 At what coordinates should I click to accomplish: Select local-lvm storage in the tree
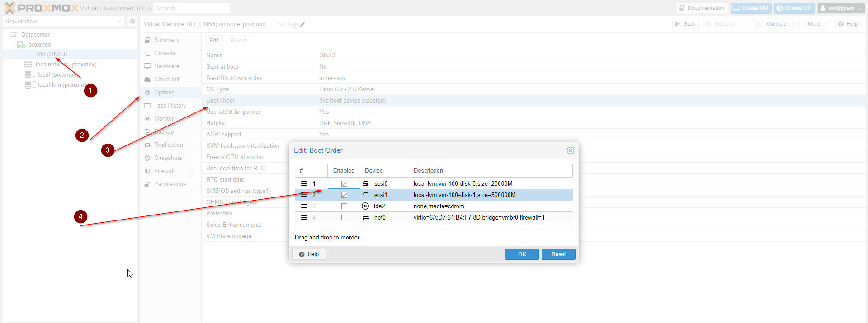(61, 85)
